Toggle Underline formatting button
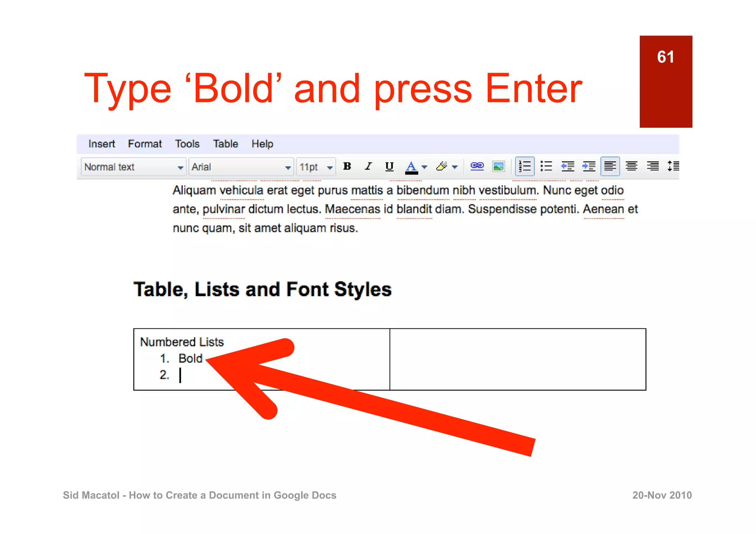The height and width of the screenshot is (534, 756). 389,166
